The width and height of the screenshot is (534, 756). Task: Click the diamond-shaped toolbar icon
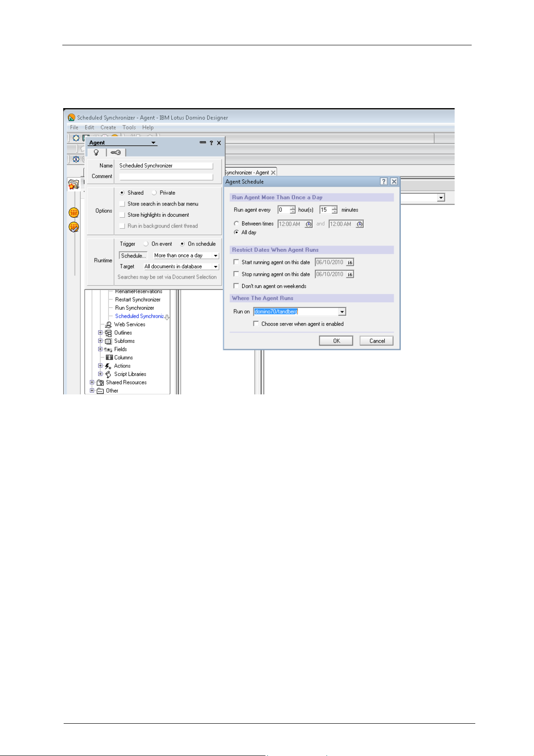pos(76,138)
